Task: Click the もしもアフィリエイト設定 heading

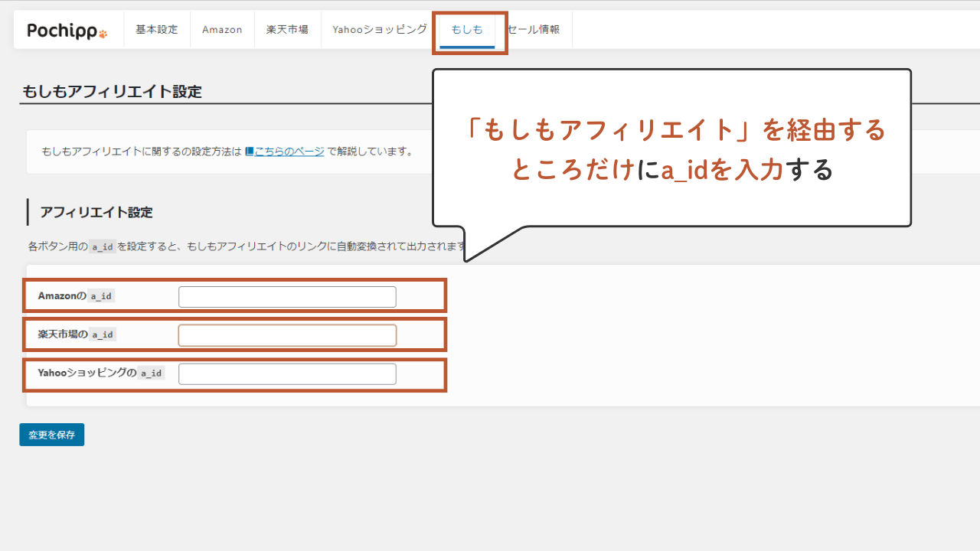Action: coord(112,92)
